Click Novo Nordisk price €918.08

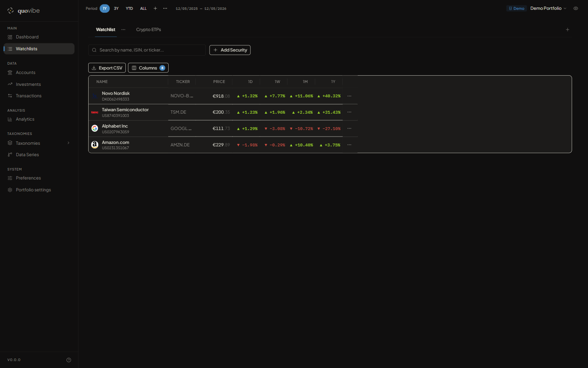point(221,96)
